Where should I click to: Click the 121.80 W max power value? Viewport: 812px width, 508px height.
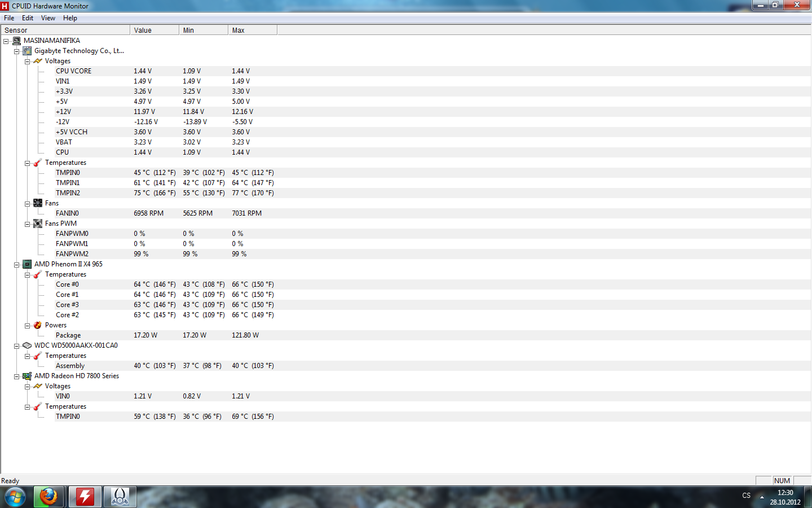[245, 335]
